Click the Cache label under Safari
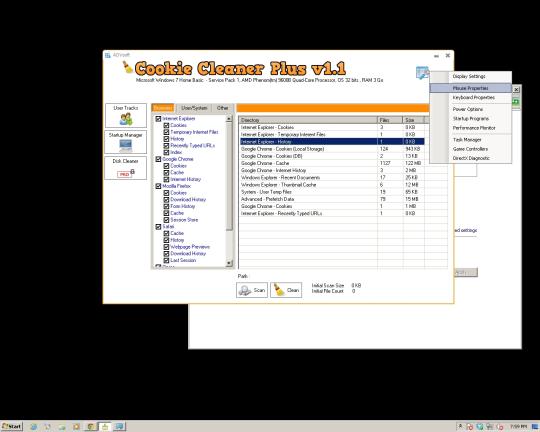Image resolution: width=540 pixels, height=432 pixels. coord(177,233)
